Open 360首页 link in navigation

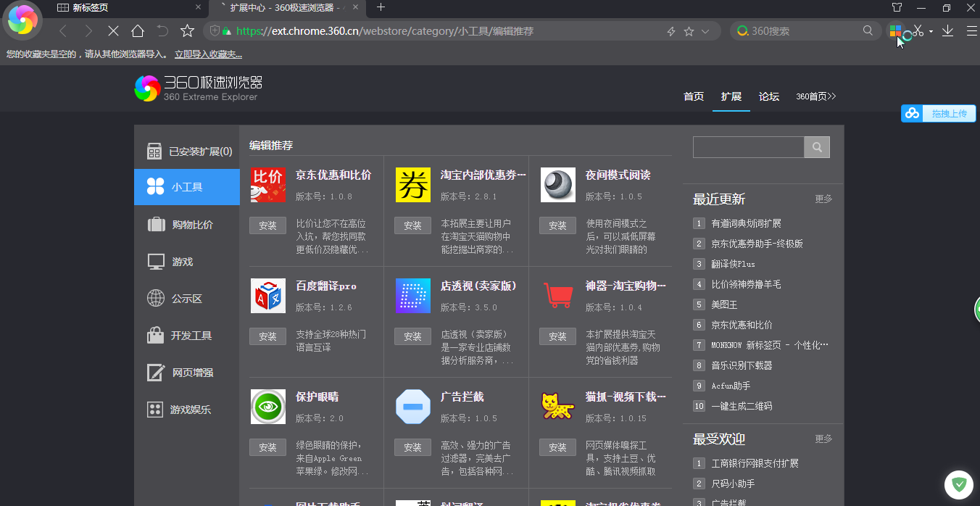click(x=815, y=96)
